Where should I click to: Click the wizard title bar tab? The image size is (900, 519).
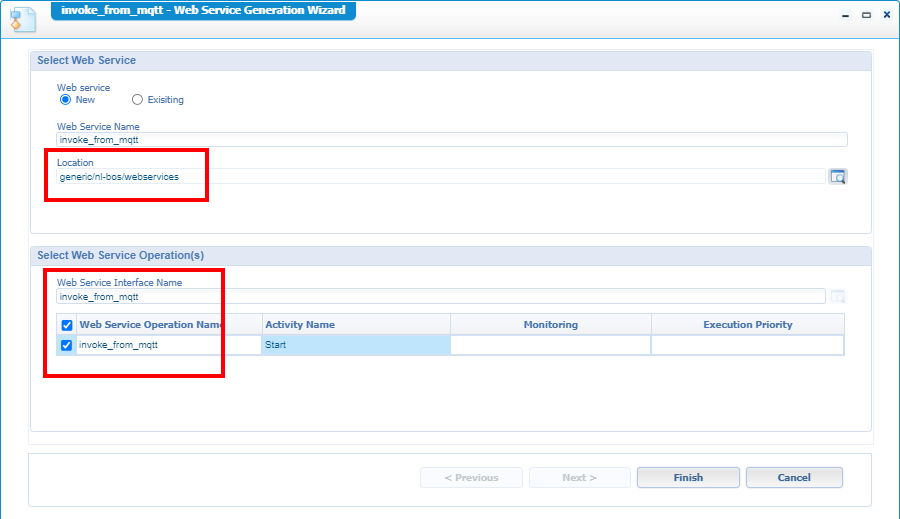(x=203, y=10)
